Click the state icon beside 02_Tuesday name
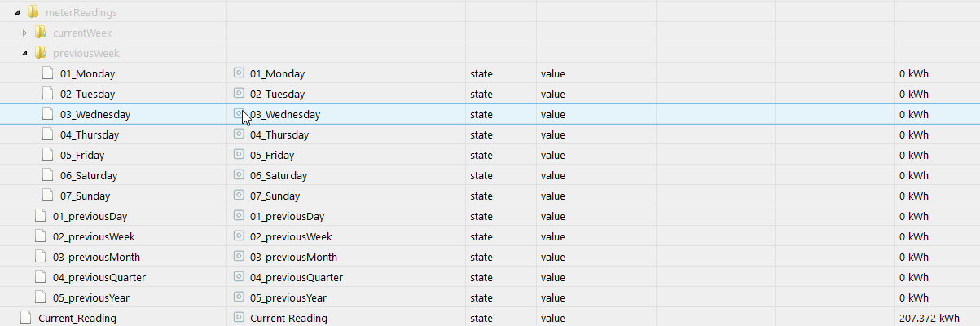The height and width of the screenshot is (326, 980). (x=239, y=94)
